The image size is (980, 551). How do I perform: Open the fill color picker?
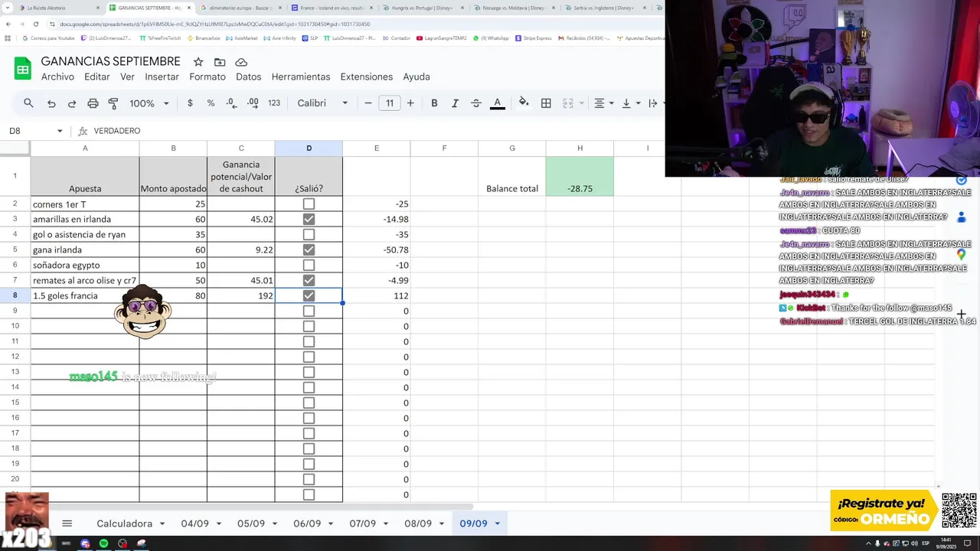coord(524,103)
